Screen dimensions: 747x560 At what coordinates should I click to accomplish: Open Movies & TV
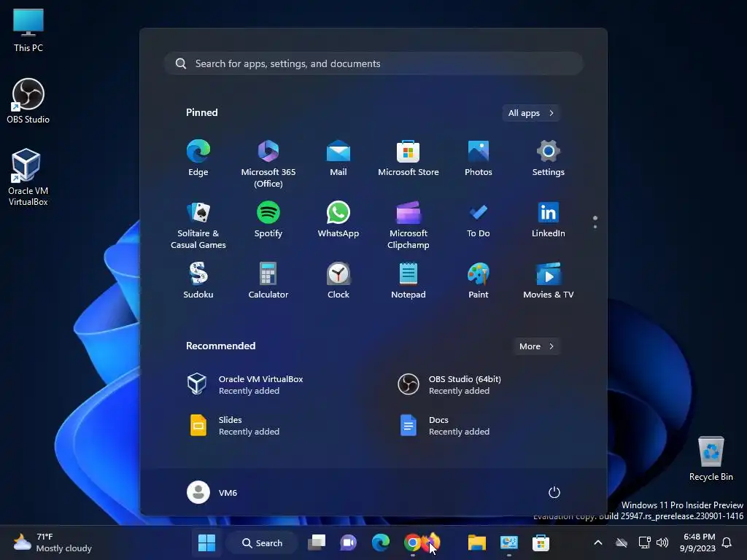coord(549,281)
